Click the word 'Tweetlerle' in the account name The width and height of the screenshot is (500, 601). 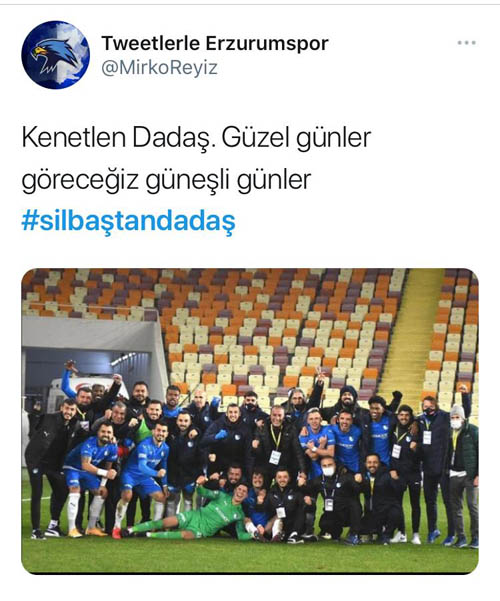pos(151,43)
